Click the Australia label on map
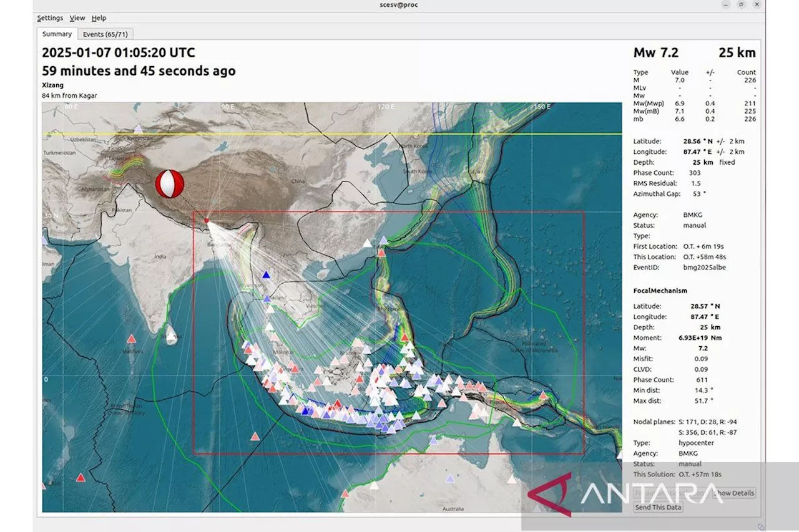This screenshot has height=532, width=799. [x=453, y=509]
